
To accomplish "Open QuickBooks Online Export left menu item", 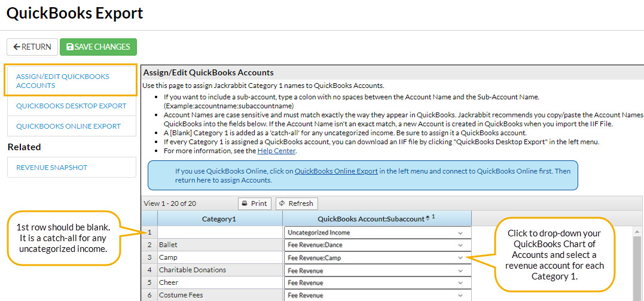I will click(72, 126).
